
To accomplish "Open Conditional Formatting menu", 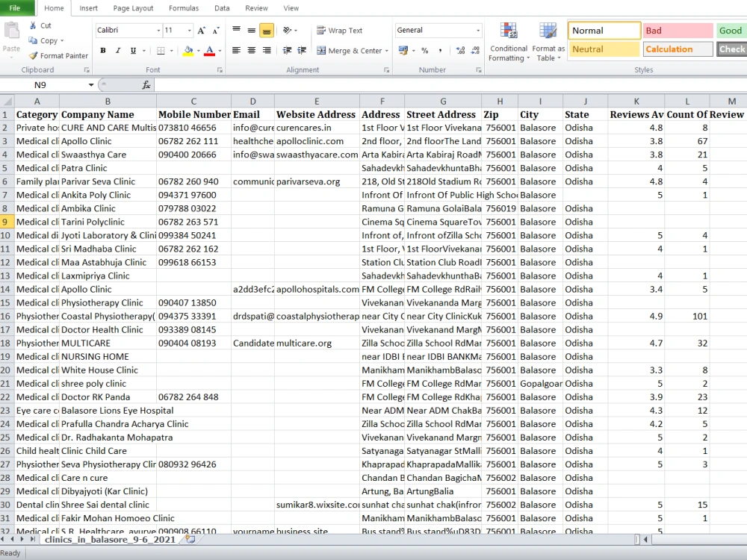I will click(x=508, y=42).
